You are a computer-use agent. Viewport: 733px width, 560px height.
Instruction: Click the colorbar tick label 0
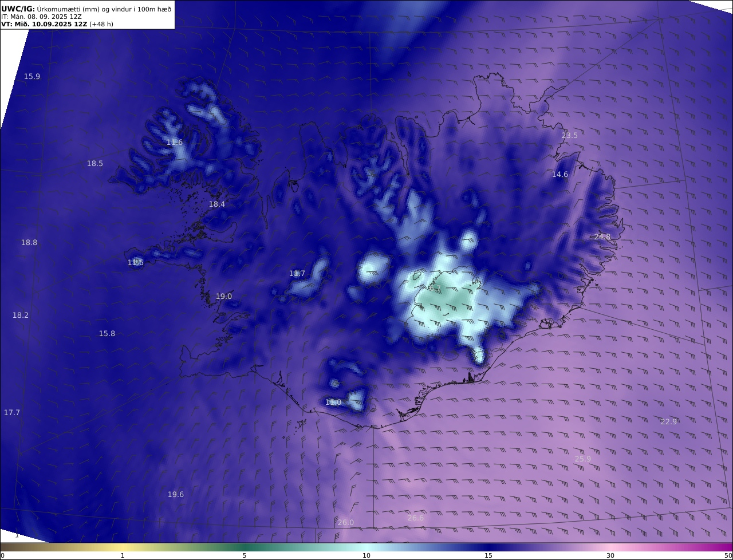(2, 555)
